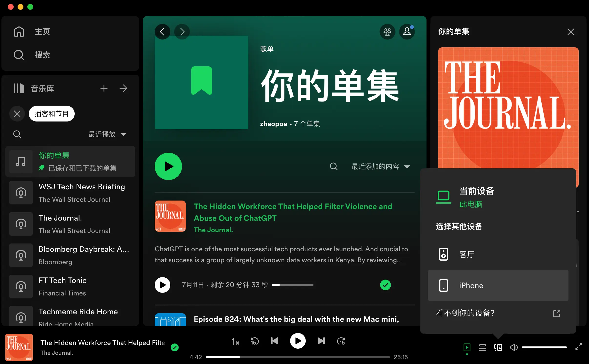Open Episode 824 Mac mini episode

pos(296,319)
